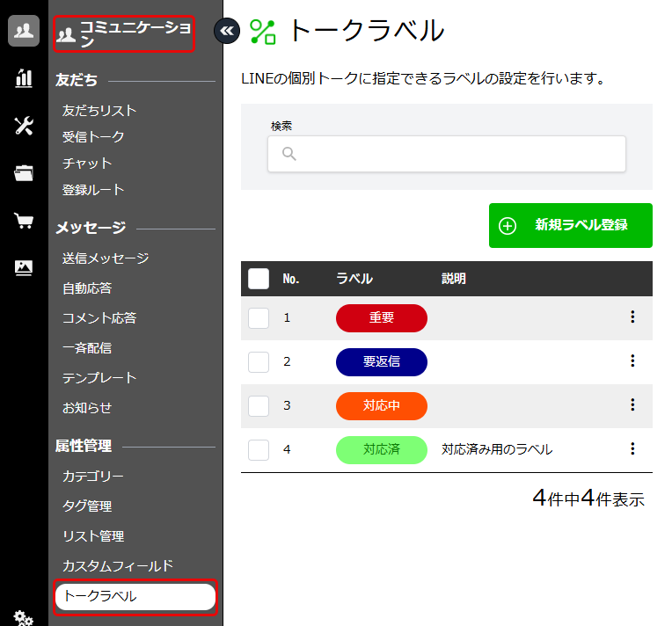672x626 pixels.
Task: Check the box for row 2 要返信
Action: point(259,362)
